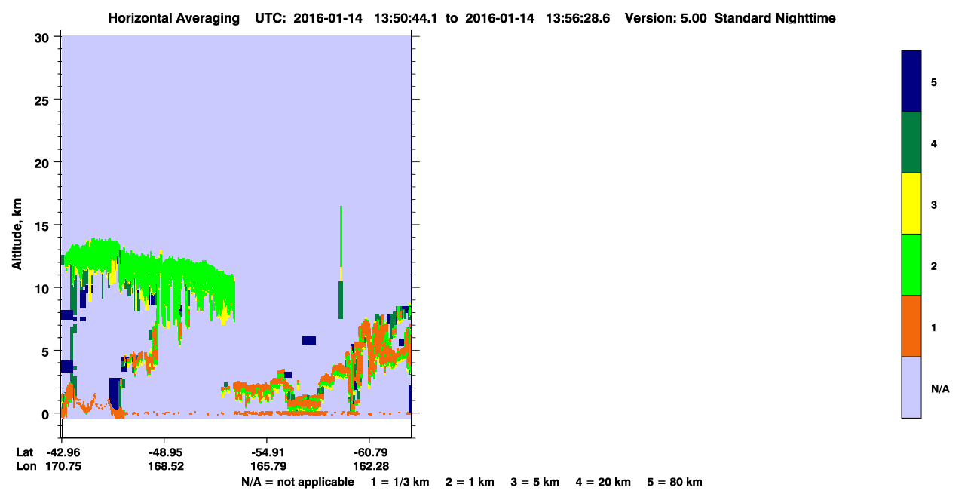Click the "3 = 5 km" legend note
980x503 pixels.
(535, 482)
